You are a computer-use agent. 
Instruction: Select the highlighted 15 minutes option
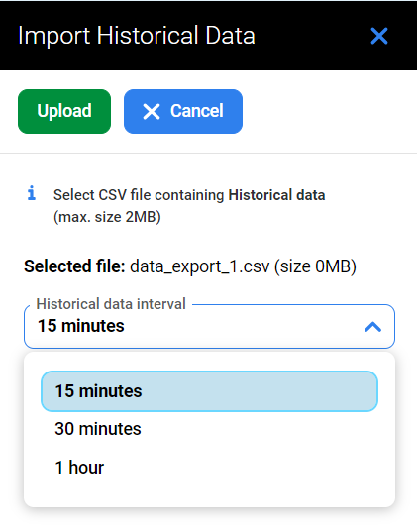[209, 391]
